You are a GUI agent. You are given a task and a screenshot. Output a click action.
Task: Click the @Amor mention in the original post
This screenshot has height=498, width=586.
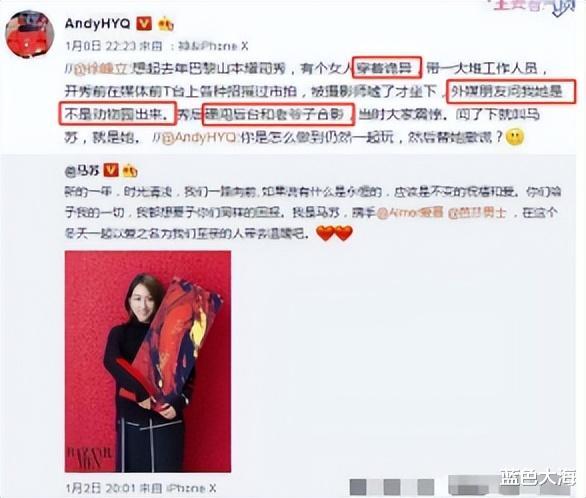click(409, 213)
